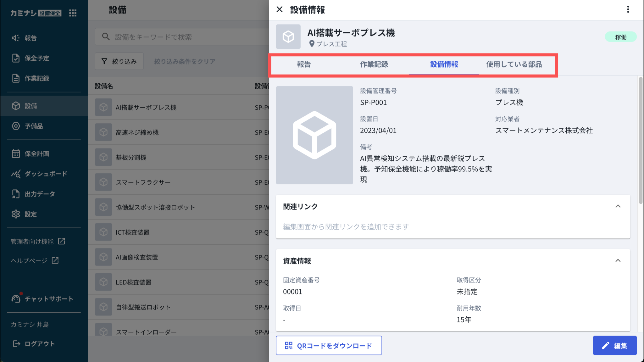
Task: Close the 設備情報 panel with X
Action: click(279, 9)
